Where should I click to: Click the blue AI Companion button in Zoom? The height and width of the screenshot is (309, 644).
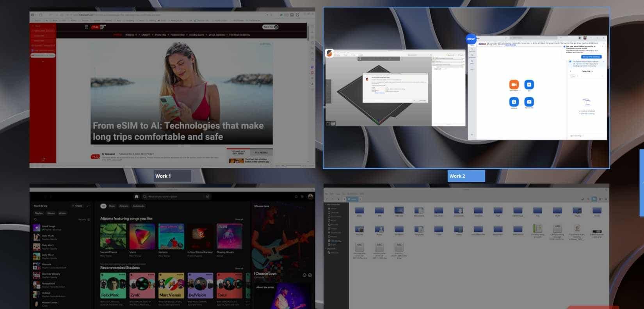592,57
